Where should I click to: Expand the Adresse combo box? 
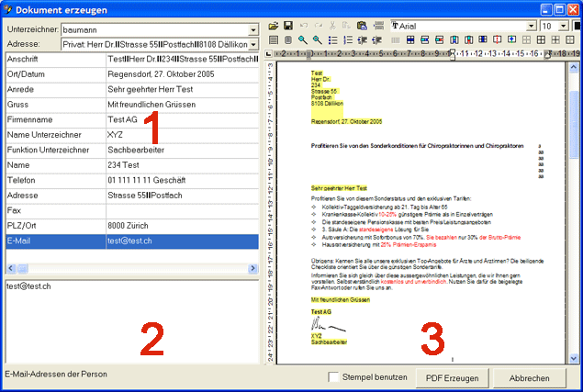coord(252,44)
